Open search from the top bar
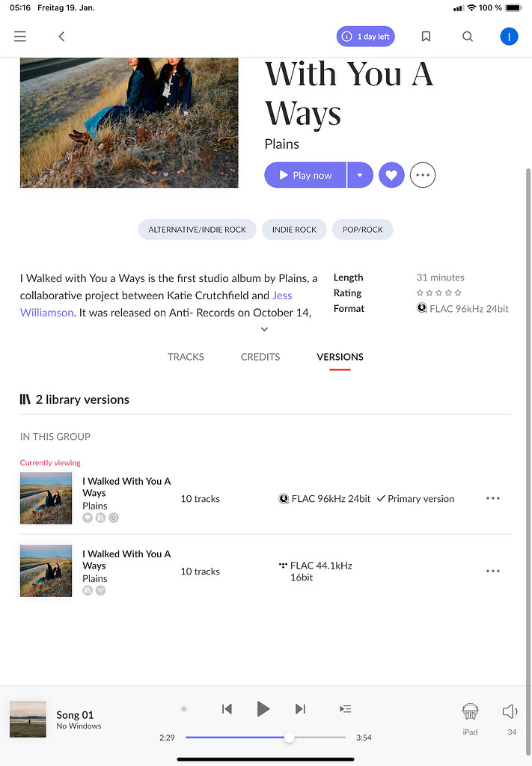Viewport: 532px width, 766px height. pyautogui.click(x=468, y=36)
